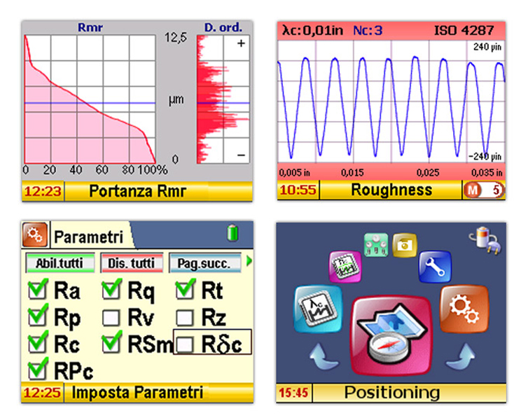Open the yellow camera icon

(x=404, y=245)
